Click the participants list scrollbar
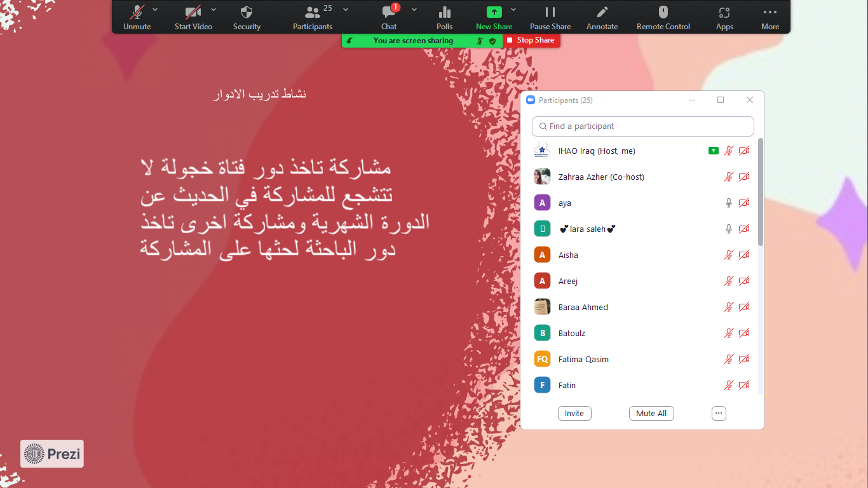Screen dimensions: 868x488 (761, 192)
